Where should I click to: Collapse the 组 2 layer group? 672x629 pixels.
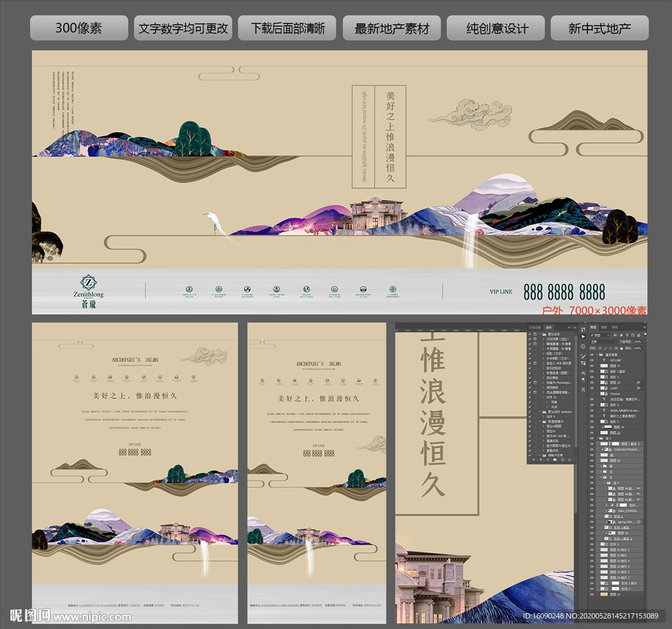[598, 438]
